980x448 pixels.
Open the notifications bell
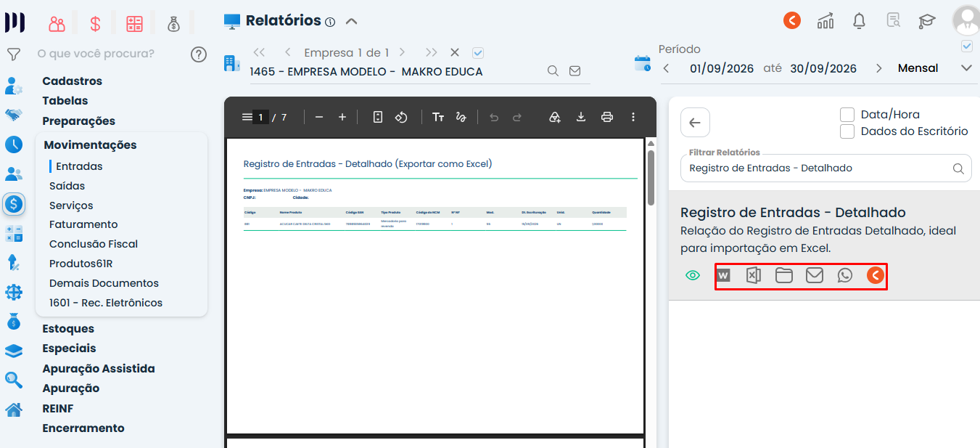coord(859,21)
